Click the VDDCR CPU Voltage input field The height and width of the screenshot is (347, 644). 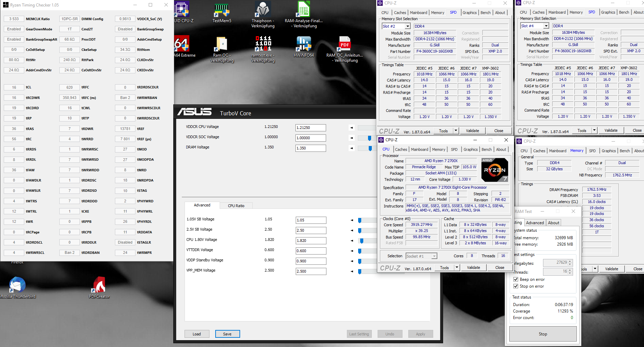(x=311, y=128)
